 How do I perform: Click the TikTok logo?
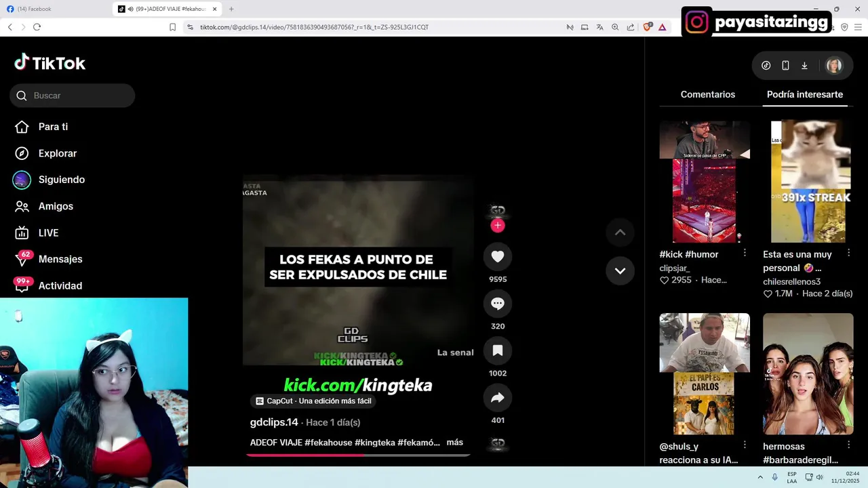(x=50, y=63)
